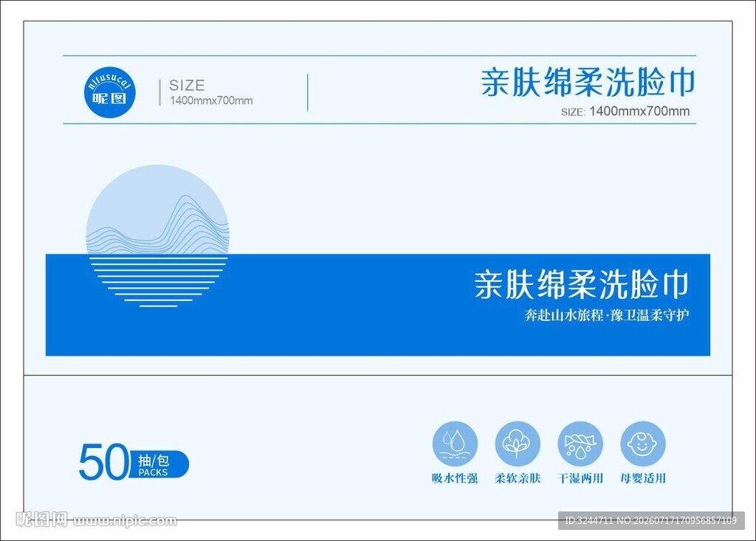The image size is (756, 541).
Task: Click the 柔软亲肤 label text
Action: pyautogui.click(x=518, y=478)
